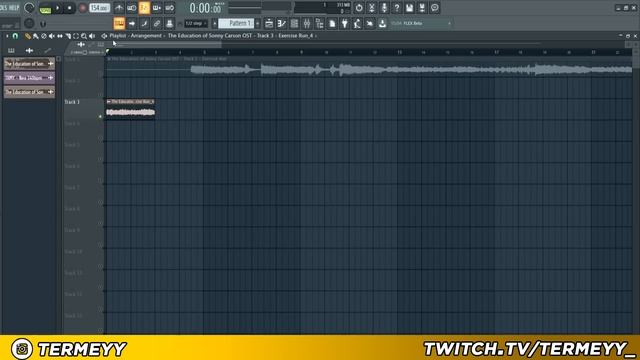The image size is (640, 360).
Task: Show automation clips in picker panel
Action: pos(48,51)
